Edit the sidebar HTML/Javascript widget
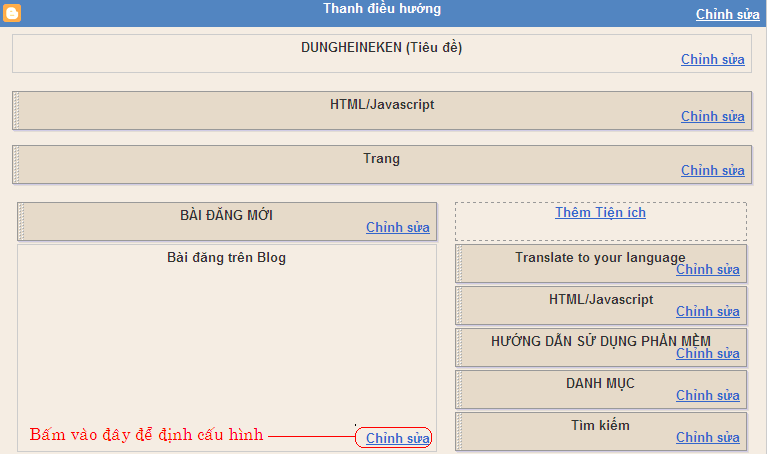The image size is (767, 454). pos(708,312)
